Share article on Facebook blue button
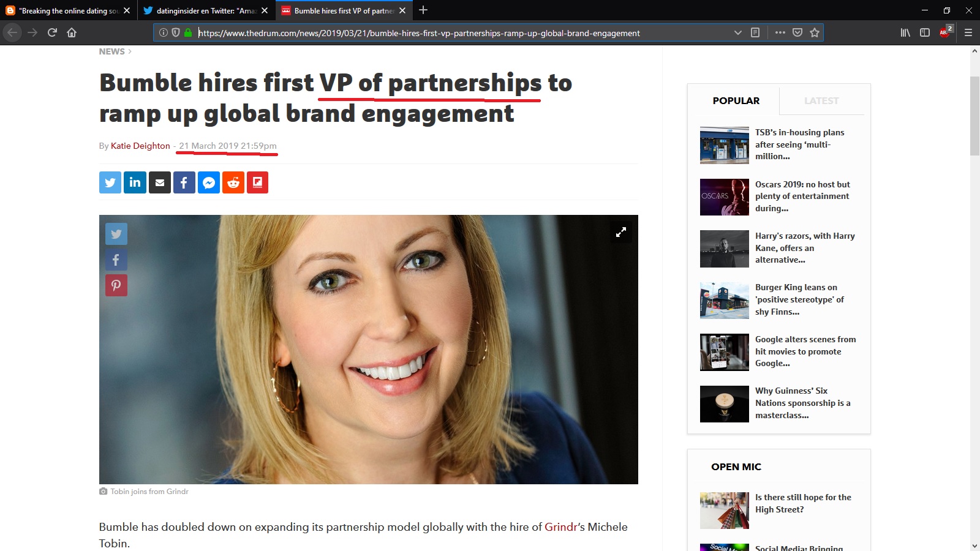The width and height of the screenshot is (980, 551). (x=184, y=182)
